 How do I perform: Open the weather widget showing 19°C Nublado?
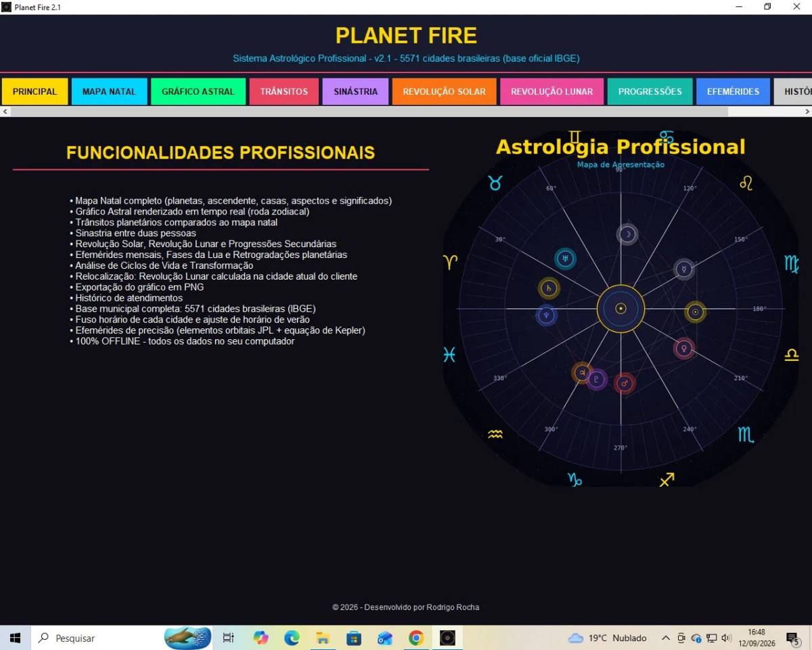pyautogui.click(x=607, y=638)
